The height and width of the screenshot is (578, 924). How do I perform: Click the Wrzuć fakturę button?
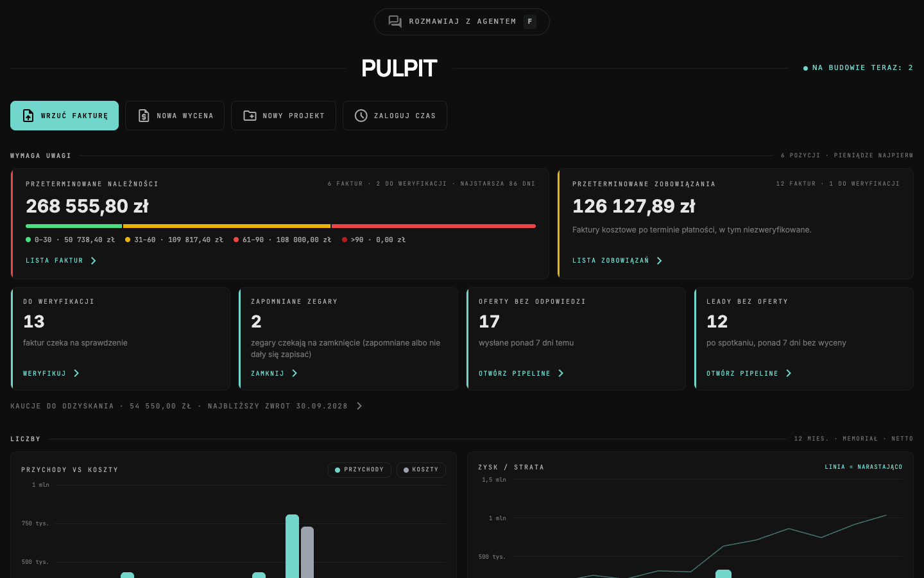click(x=64, y=116)
